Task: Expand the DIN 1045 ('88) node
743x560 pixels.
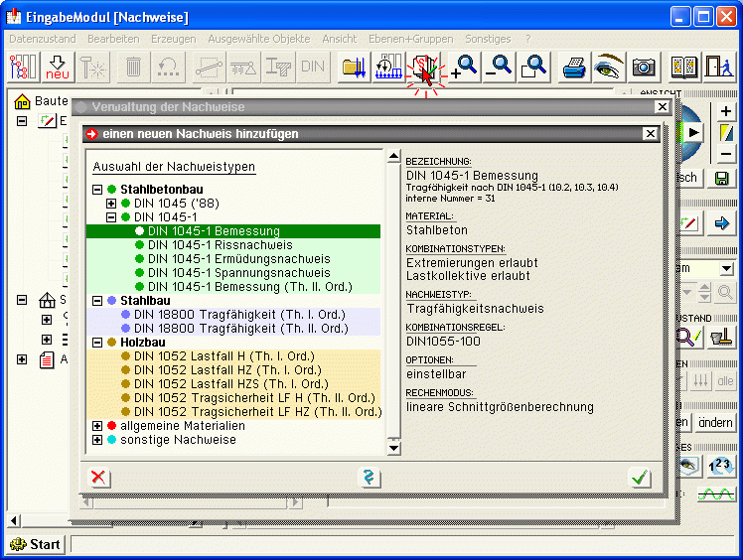Action: click(x=111, y=204)
